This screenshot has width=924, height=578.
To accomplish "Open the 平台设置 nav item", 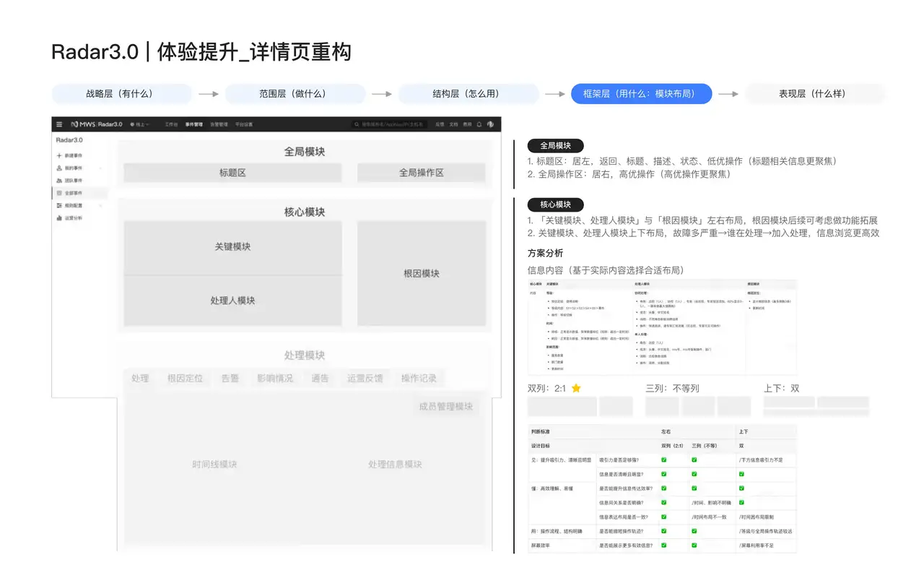I will click(x=243, y=124).
